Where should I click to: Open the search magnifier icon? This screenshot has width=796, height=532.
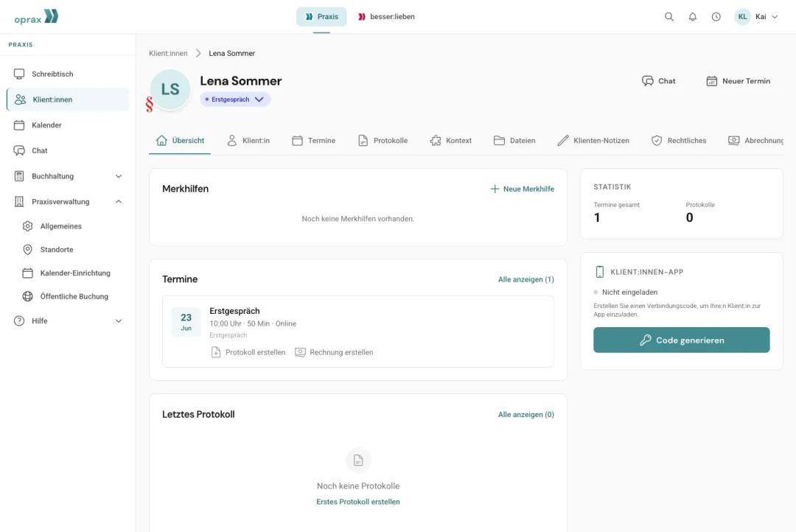tap(669, 17)
